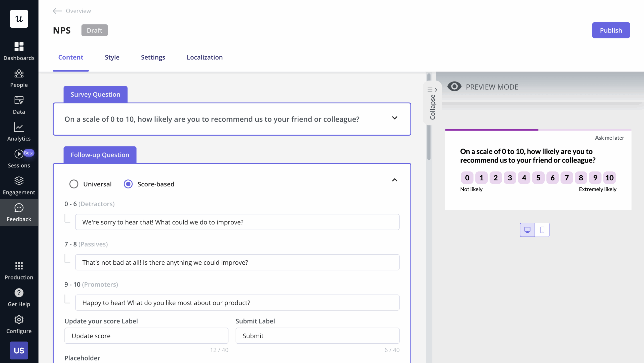
Task: Switch preview to desktop view
Action: [x=527, y=230]
